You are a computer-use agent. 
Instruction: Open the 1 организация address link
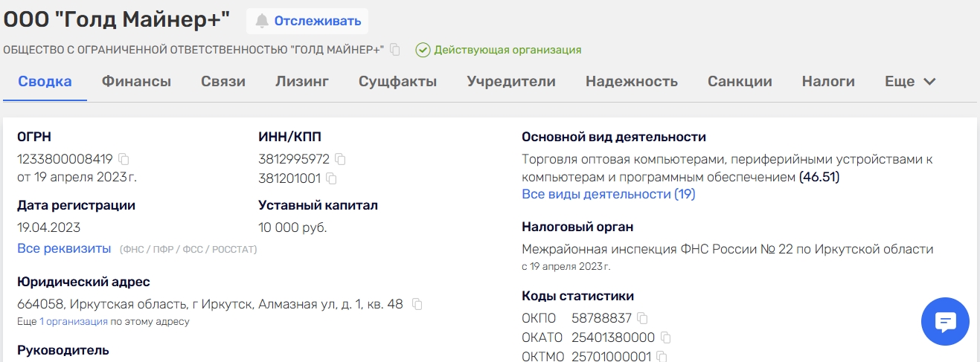click(74, 322)
